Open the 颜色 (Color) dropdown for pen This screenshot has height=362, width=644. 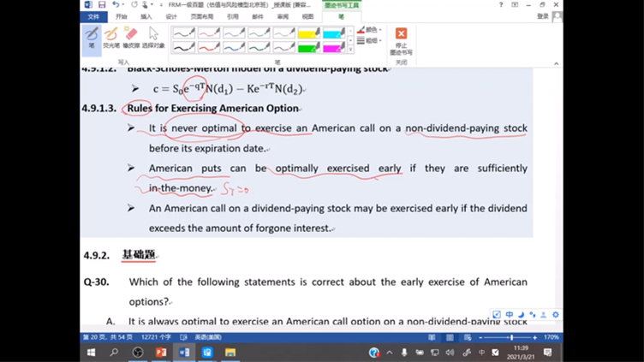(x=369, y=30)
